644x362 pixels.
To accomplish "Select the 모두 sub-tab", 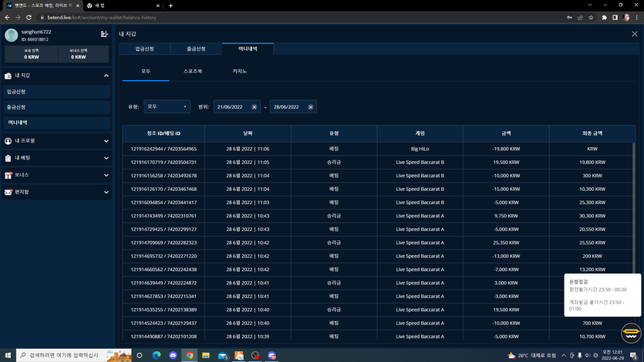I will pyautogui.click(x=146, y=72).
